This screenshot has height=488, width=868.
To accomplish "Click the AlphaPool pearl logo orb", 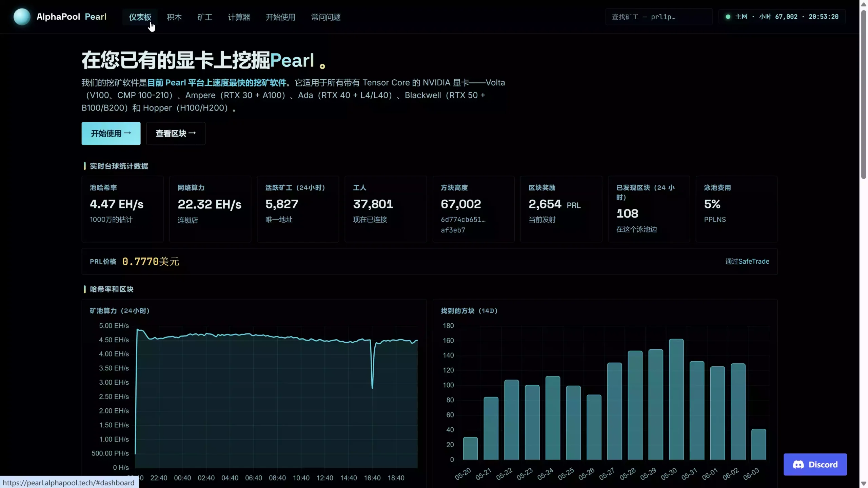I will click(x=22, y=17).
